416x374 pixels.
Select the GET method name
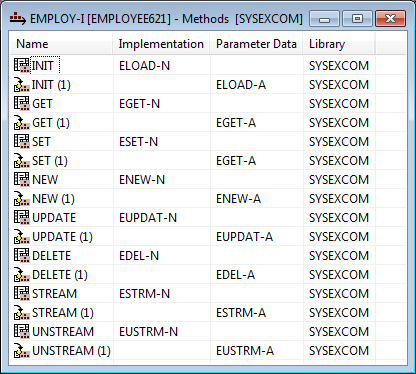pyautogui.click(x=42, y=104)
